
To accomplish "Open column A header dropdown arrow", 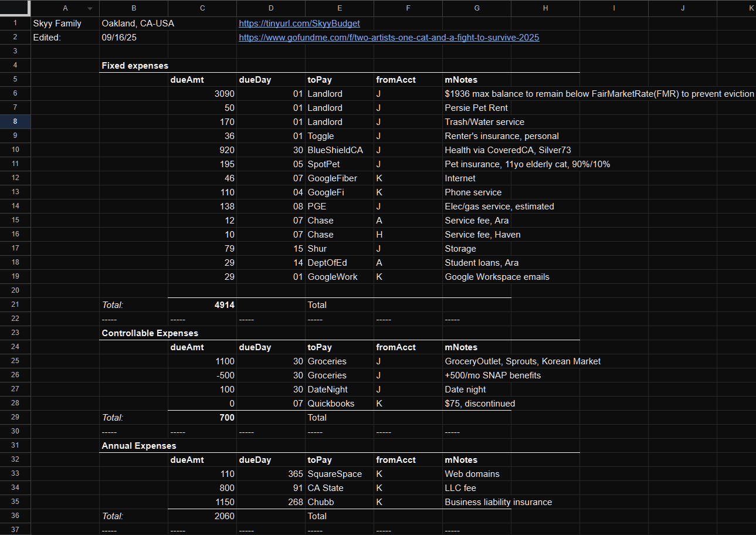I will pyautogui.click(x=90, y=9).
